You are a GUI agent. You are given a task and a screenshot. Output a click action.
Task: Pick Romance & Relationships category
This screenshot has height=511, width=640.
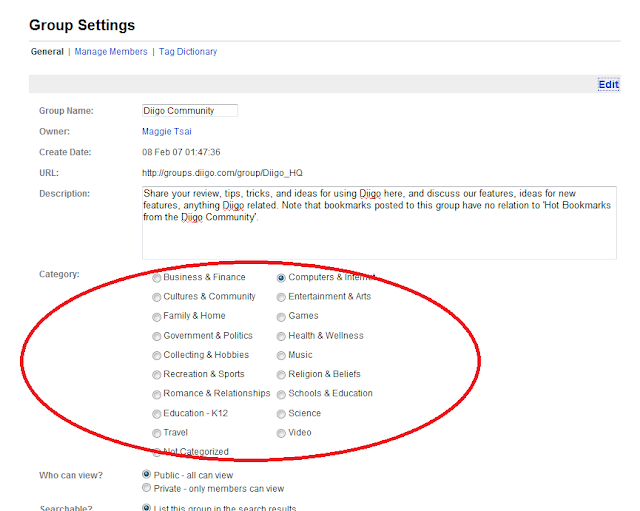(x=156, y=395)
